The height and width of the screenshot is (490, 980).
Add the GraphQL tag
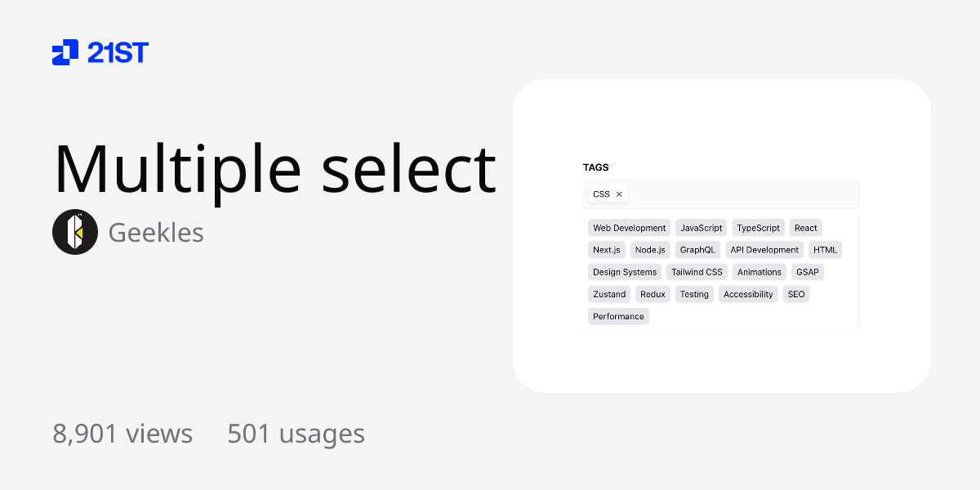pyautogui.click(x=698, y=250)
